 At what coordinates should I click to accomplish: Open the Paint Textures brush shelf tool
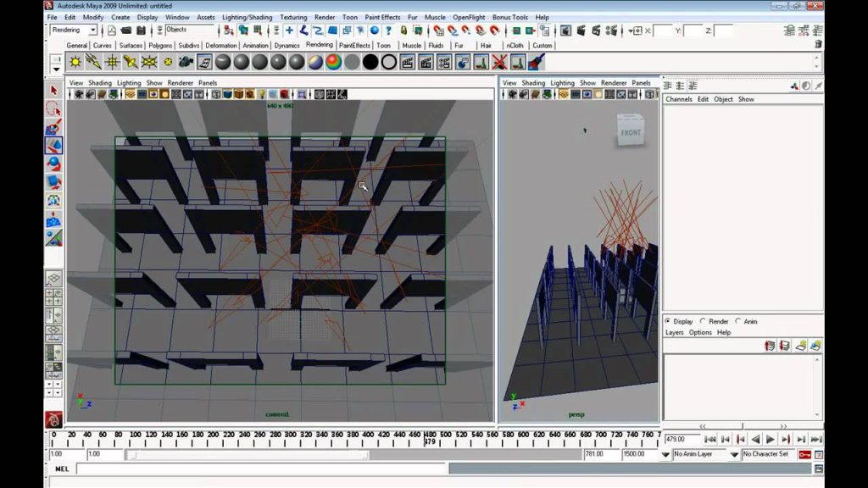tap(537, 62)
